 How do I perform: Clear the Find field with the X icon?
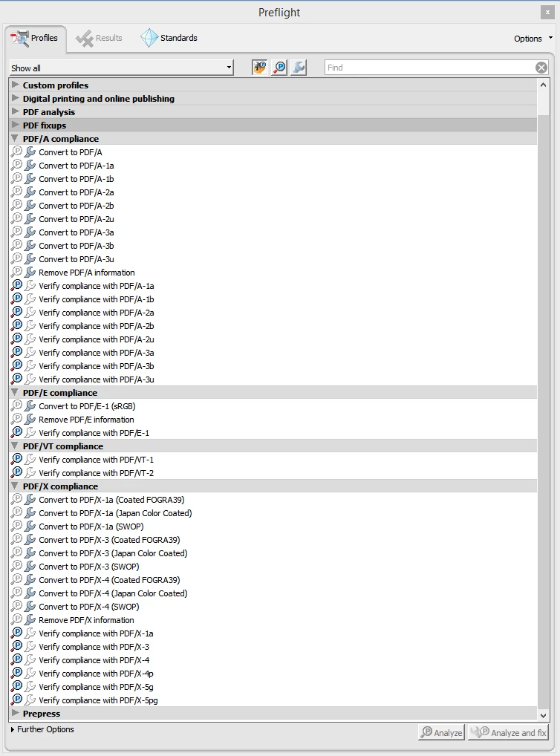[541, 68]
